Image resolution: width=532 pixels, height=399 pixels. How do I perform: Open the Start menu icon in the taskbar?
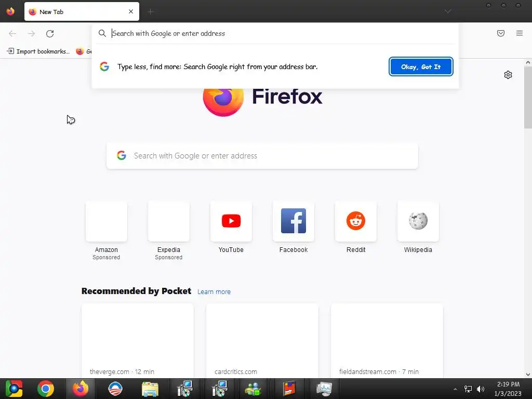[14, 389]
